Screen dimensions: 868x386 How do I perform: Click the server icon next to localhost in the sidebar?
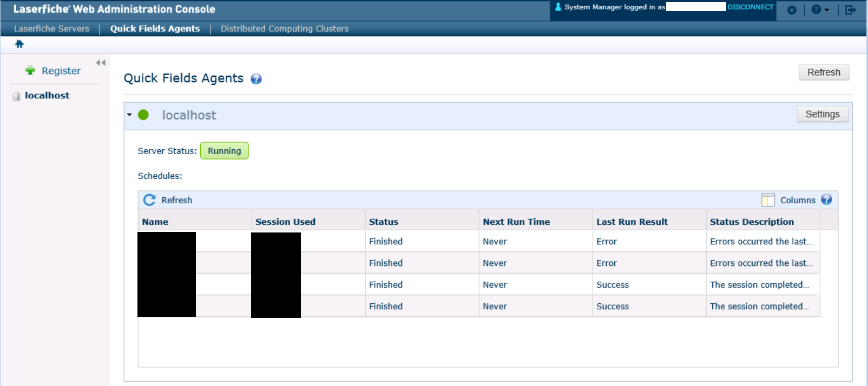pyautogui.click(x=16, y=96)
